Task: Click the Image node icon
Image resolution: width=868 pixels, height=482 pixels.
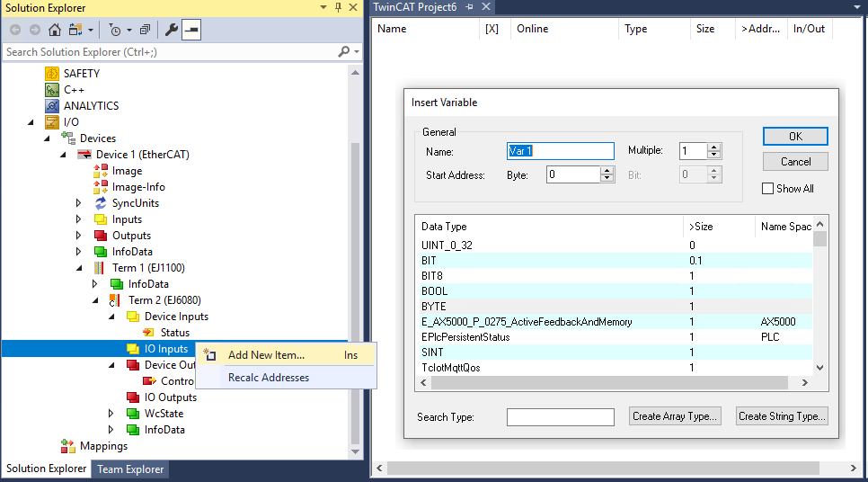Action: click(101, 171)
